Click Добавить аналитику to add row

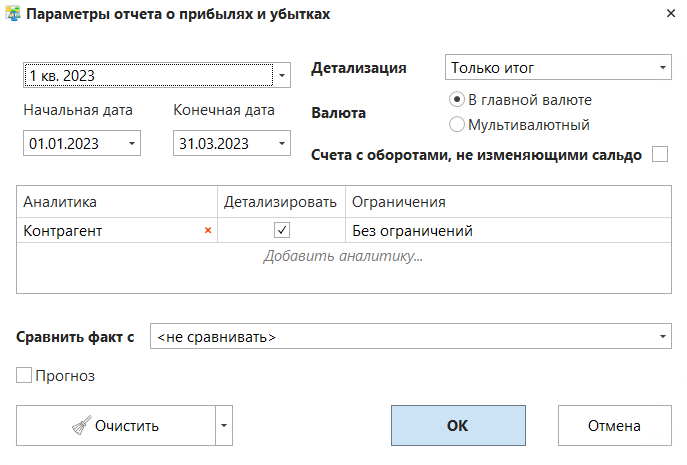click(343, 257)
